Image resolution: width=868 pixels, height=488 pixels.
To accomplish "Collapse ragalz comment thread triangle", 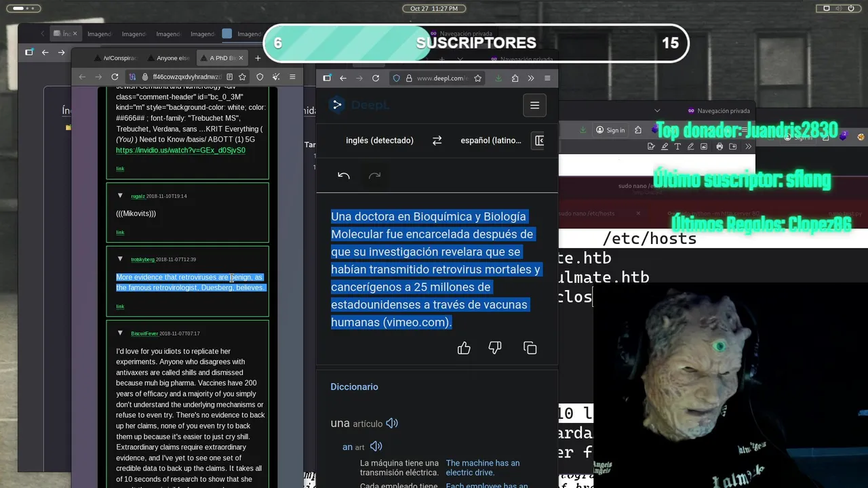I will pyautogui.click(x=120, y=195).
